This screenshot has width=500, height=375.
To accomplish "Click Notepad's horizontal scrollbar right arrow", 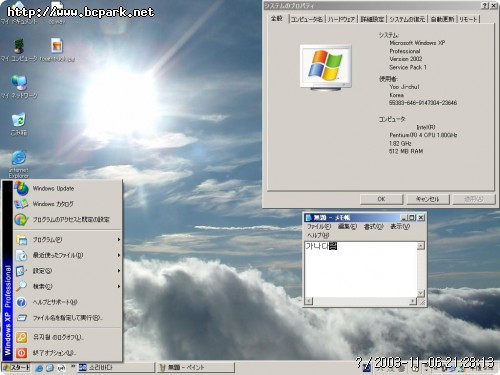I will (413, 301).
